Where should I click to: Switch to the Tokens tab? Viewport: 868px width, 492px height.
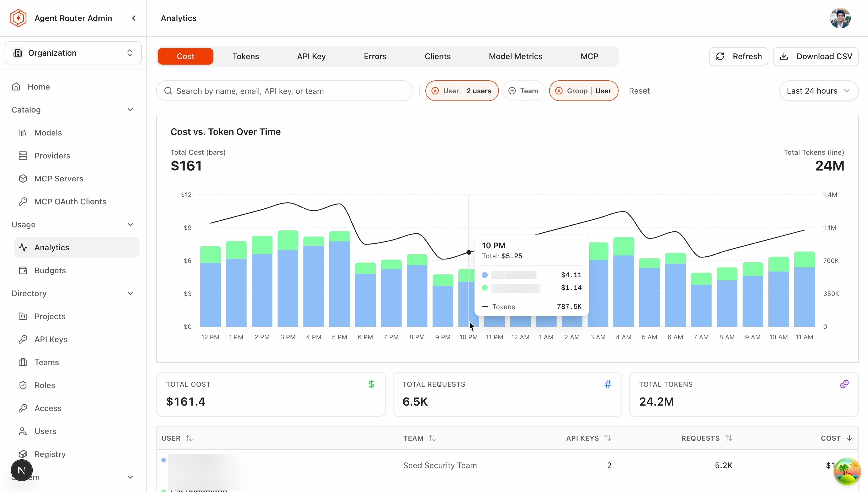click(x=246, y=57)
